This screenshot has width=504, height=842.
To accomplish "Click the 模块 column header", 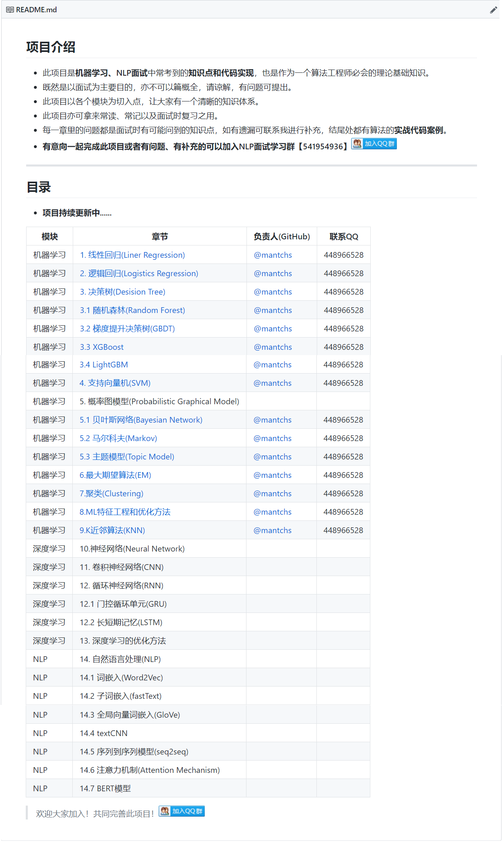I will tap(50, 236).
